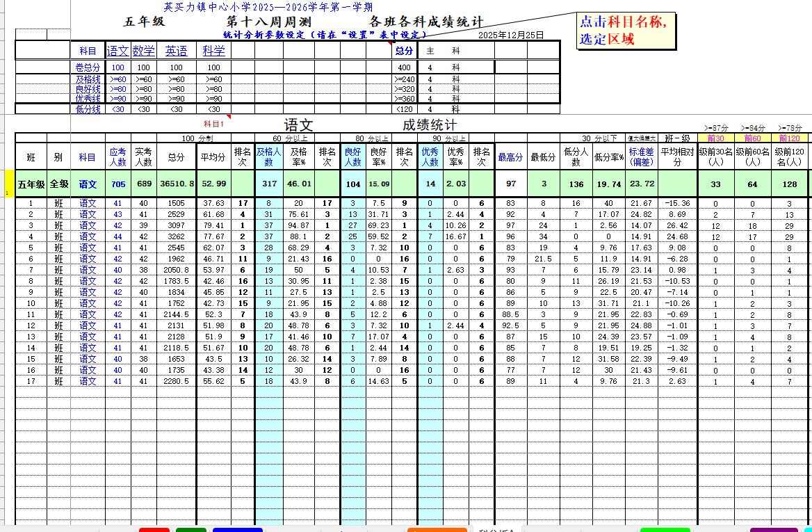Open the 英语 subject link in the header row
The height and width of the screenshot is (532, 812).
click(176, 51)
